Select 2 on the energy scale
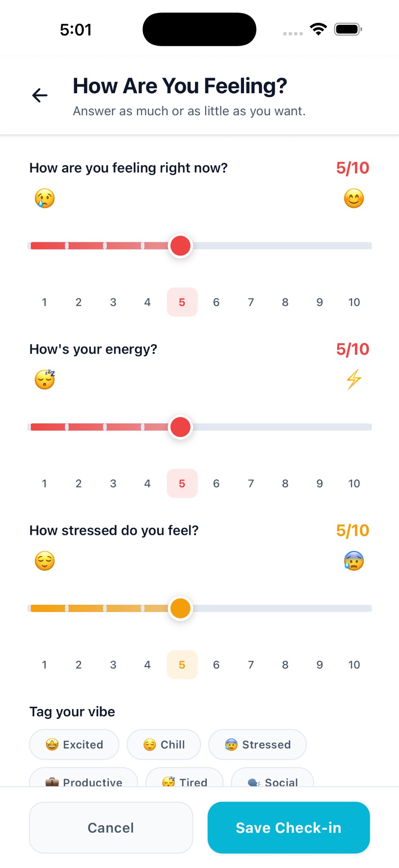The image size is (399, 868). point(79,484)
